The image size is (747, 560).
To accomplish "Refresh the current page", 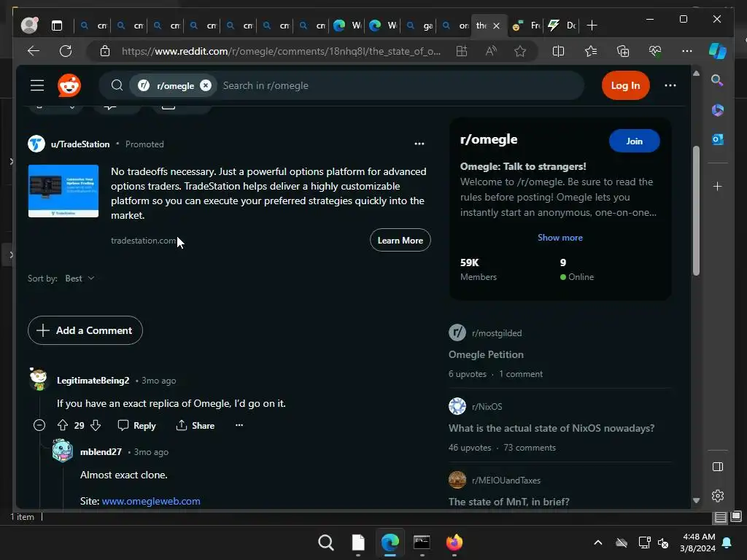I will [x=66, y=51].
